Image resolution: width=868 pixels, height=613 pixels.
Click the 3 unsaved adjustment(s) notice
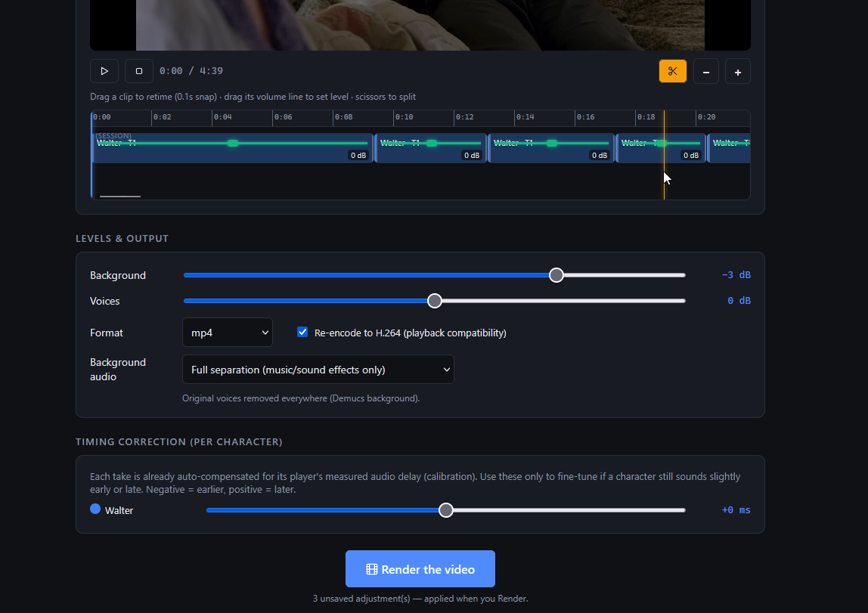[420, 599]
